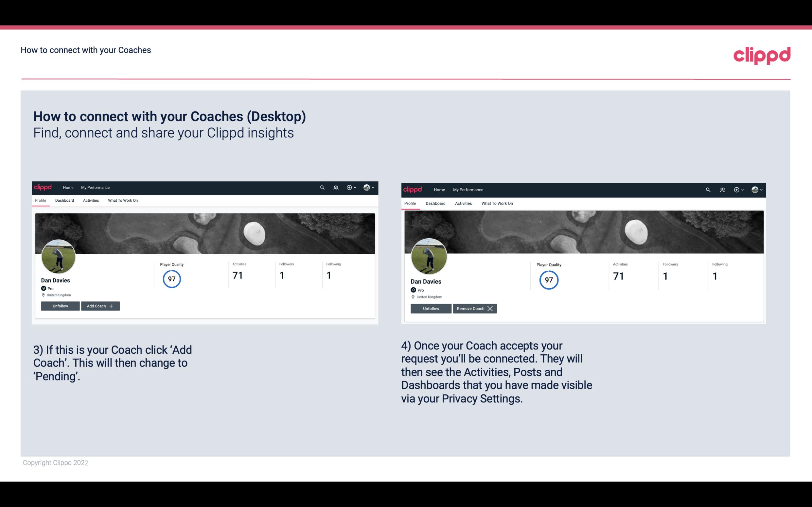The width and height of the screenshot is (812, 507).
Task: Click 'Unfollow' toggle on left profile screen
Action: coord(60,306)
